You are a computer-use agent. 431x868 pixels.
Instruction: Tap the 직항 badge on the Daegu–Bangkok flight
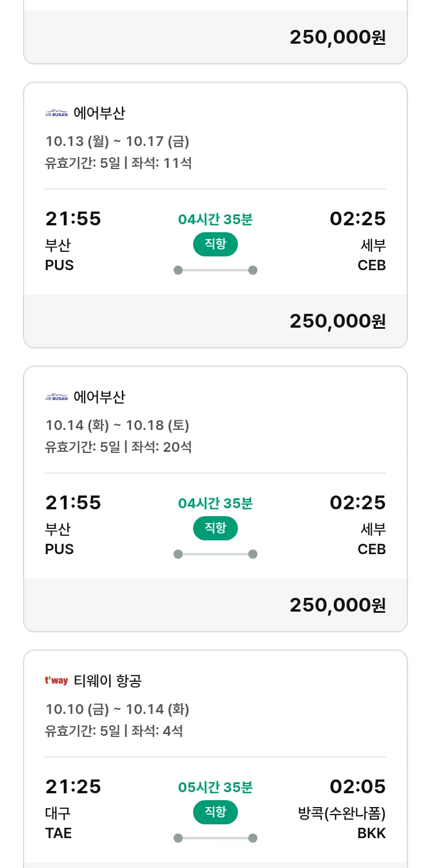click(215, 812)
